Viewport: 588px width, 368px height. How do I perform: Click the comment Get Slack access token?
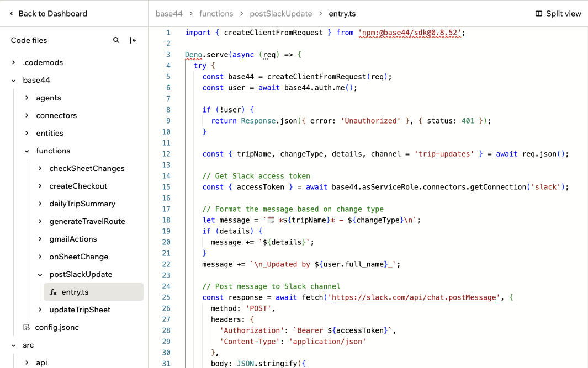pyautogui.click(x=256, y=176)
